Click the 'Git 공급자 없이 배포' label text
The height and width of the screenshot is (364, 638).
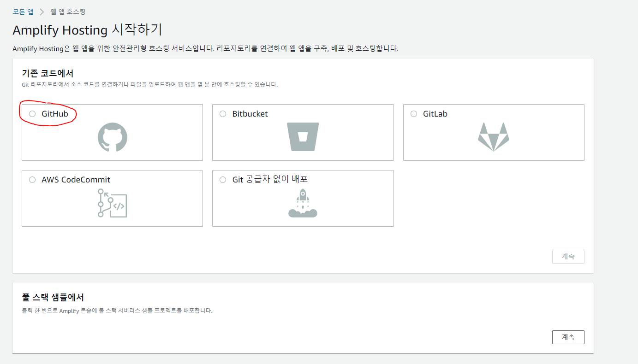(x=270, y=180)
